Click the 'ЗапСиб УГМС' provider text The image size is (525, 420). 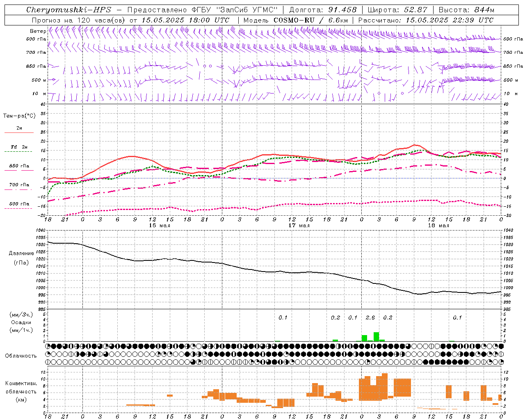tap(247, 10)
